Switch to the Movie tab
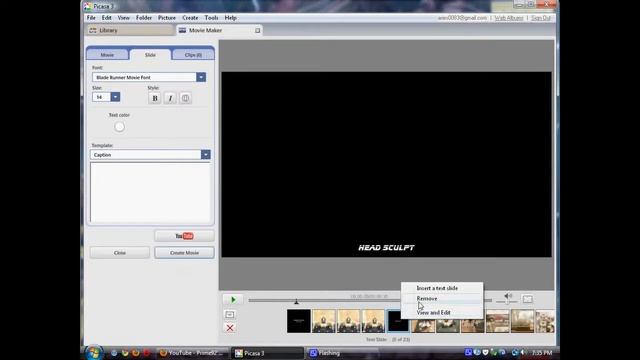The height and width of the screenshot is (360, 640). 107,55
